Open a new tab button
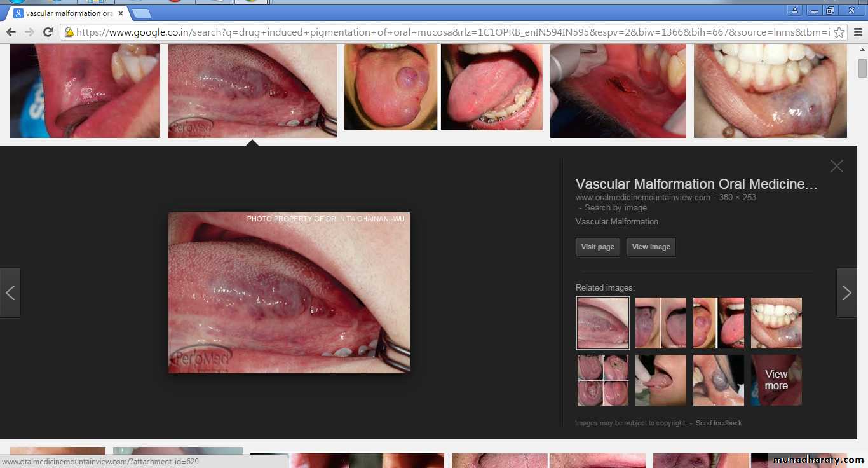868x468 pixels. pyautogui.click(x=141, y=13)
